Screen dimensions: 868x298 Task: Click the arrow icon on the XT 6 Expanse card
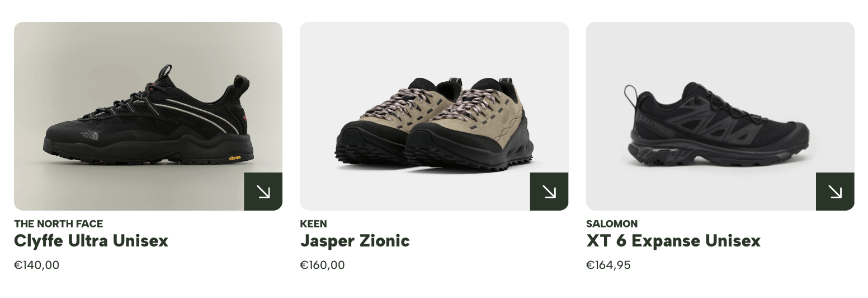click(x=835, y=192)
